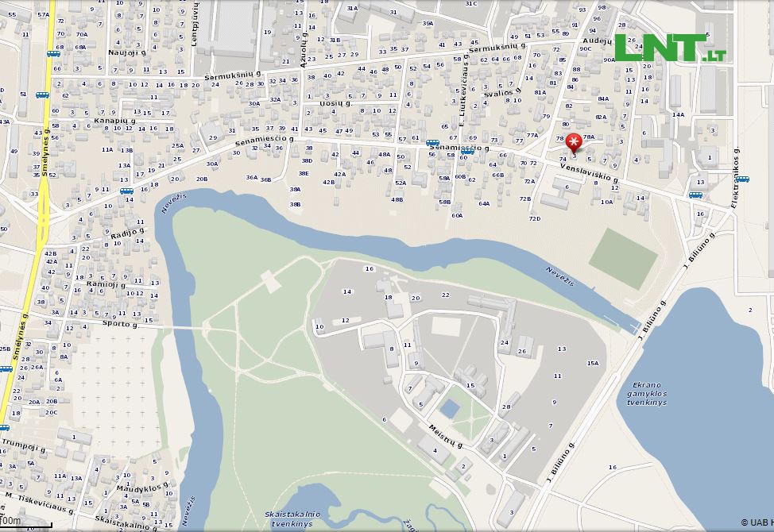Click the 100m scale bar
The image size is (774, 532).
point(25,522)
